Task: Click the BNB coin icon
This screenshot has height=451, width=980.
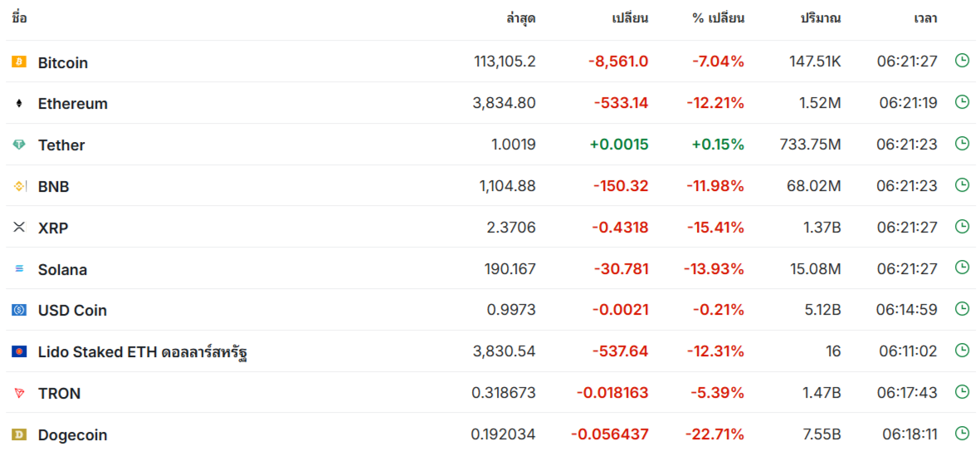Action: point(19,186)
